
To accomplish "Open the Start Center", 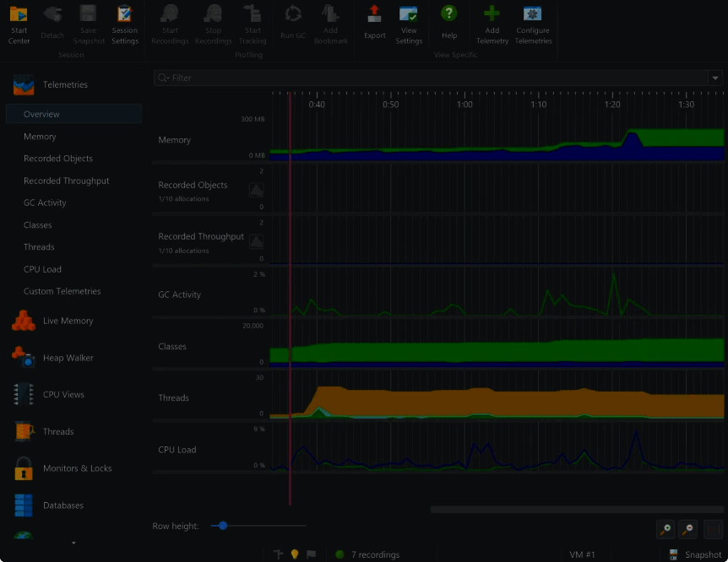I will (x=18, y=25).
